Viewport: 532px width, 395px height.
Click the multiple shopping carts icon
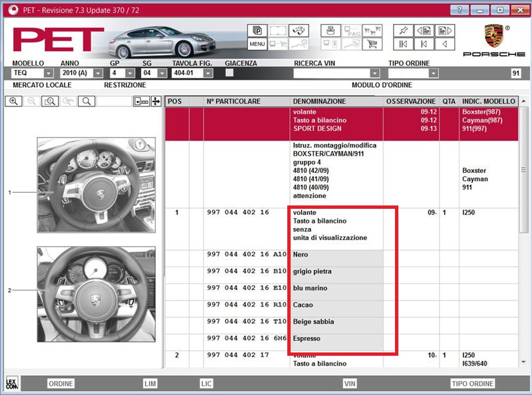coord(372,31)
